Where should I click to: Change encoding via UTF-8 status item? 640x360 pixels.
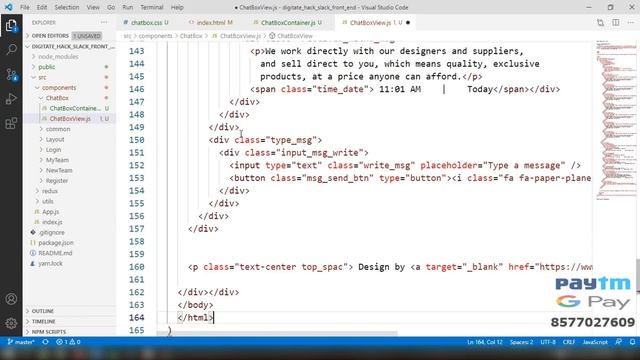pos(548,342)
